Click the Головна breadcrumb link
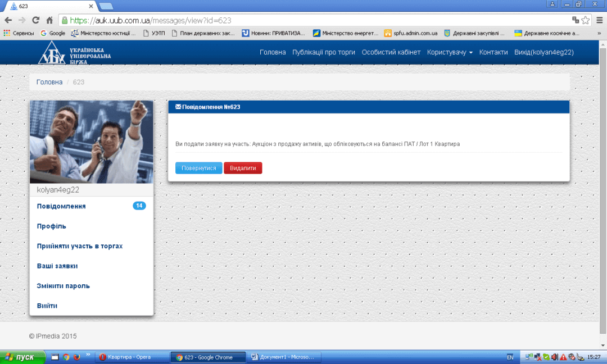The image size is (607, 364). pos(49,82)
